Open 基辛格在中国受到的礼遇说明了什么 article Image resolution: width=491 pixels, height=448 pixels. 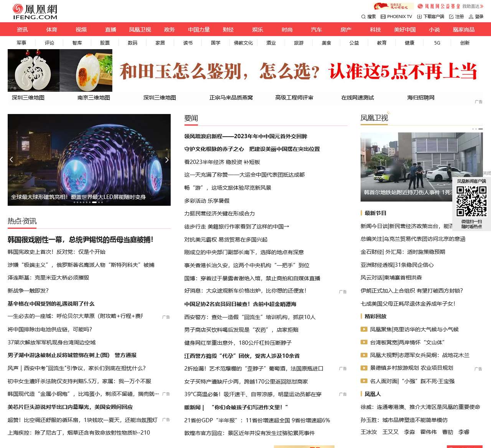coord(51,304)
